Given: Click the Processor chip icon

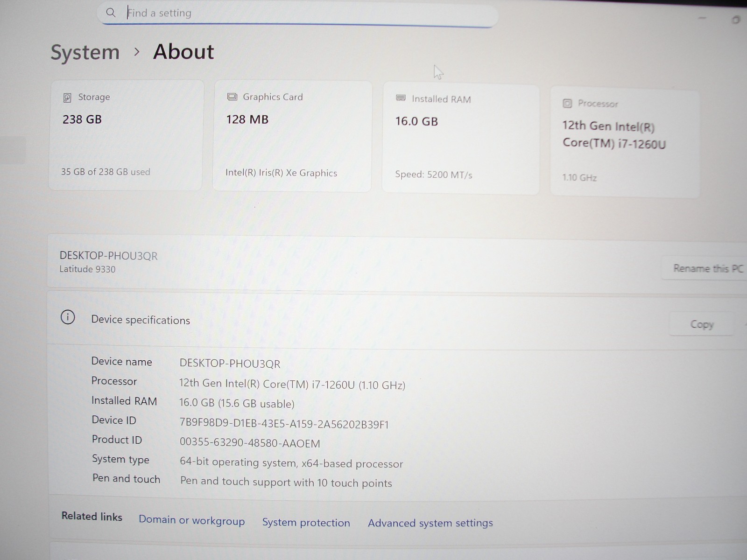Looking at the screenshot, I should [567, 103].
